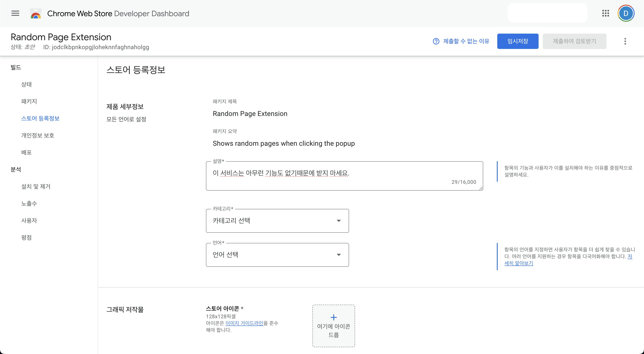Open the hamburger navigation menu
This screenshot has width=644, height=354.
click(x=15, y=13)
